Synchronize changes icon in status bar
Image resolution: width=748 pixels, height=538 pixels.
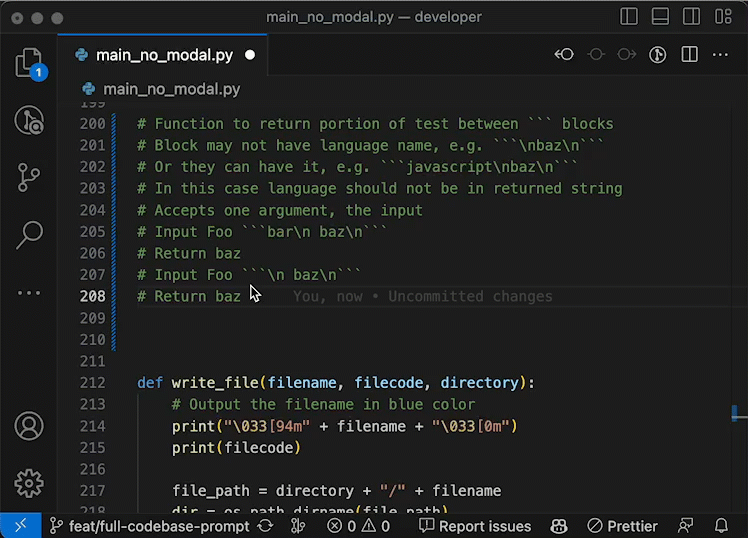click(x=265, y=526)
